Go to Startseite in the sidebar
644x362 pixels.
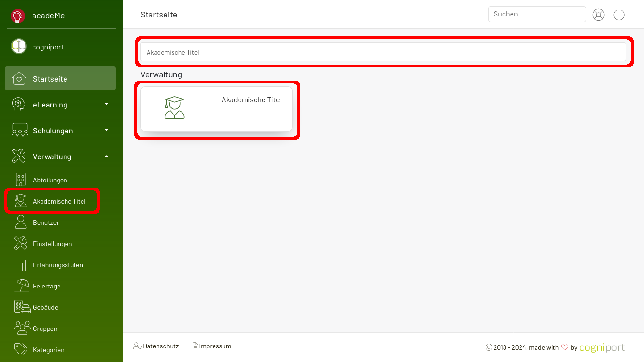[x=60, y=78]
